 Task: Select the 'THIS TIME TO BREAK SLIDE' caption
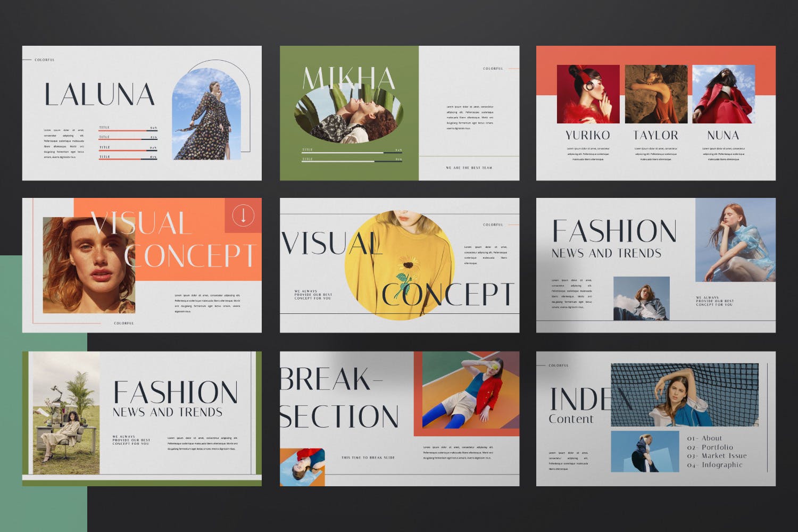coord(368,458)
